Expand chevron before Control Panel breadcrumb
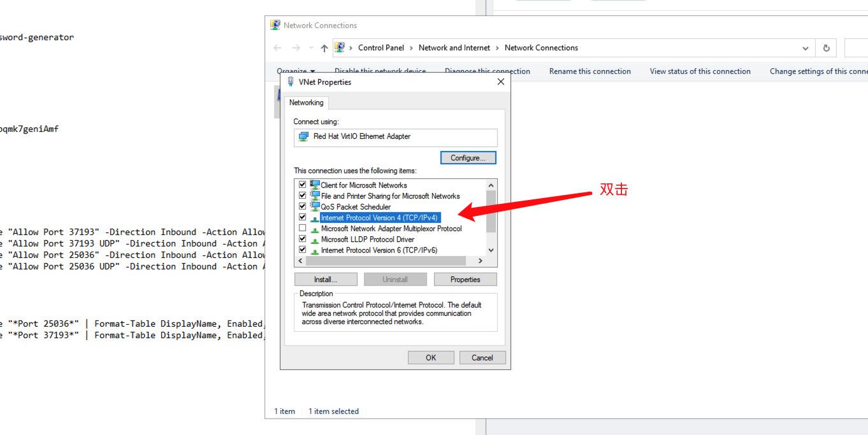 pos(351,48)
